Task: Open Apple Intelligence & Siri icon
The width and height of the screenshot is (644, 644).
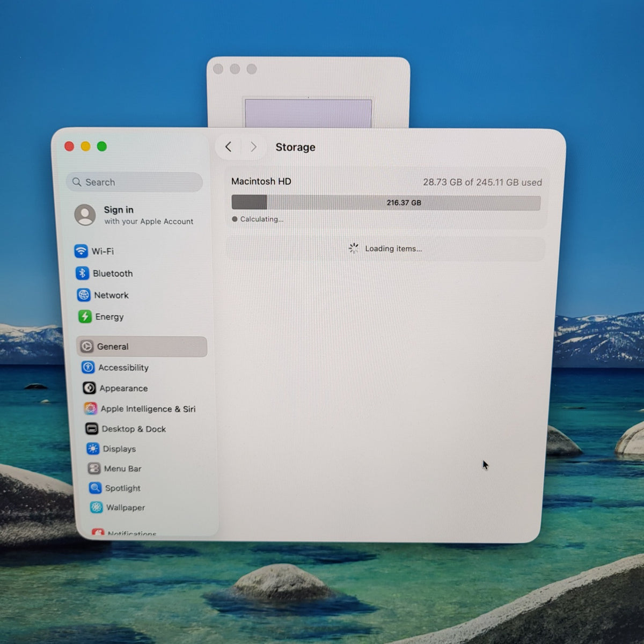Action: (91, 408)
